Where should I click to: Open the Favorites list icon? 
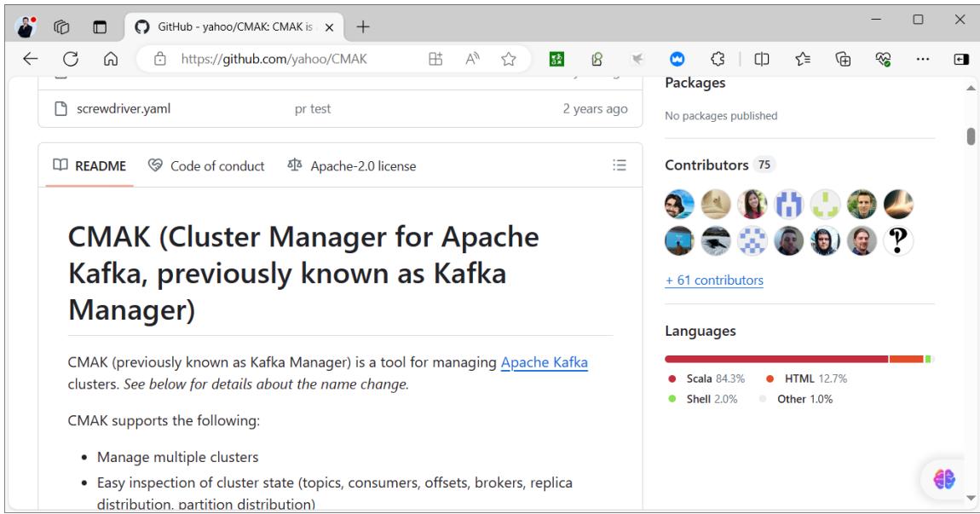[803, 59]
